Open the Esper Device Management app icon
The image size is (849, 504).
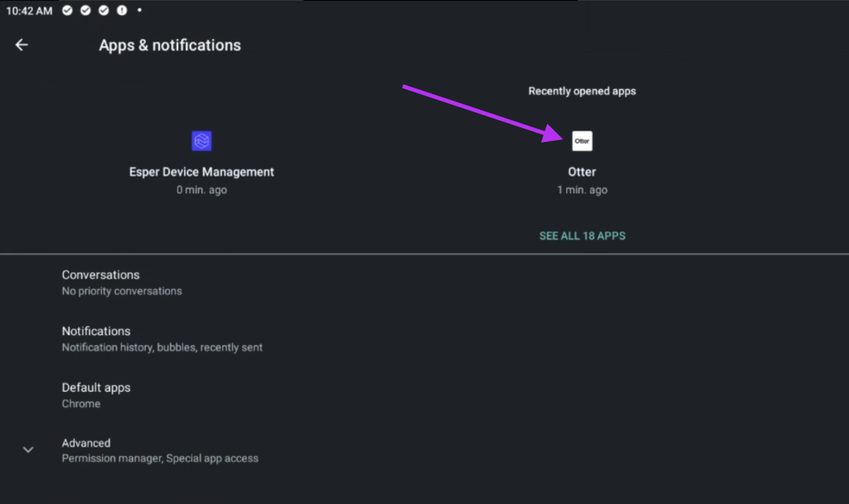(201, 141)
